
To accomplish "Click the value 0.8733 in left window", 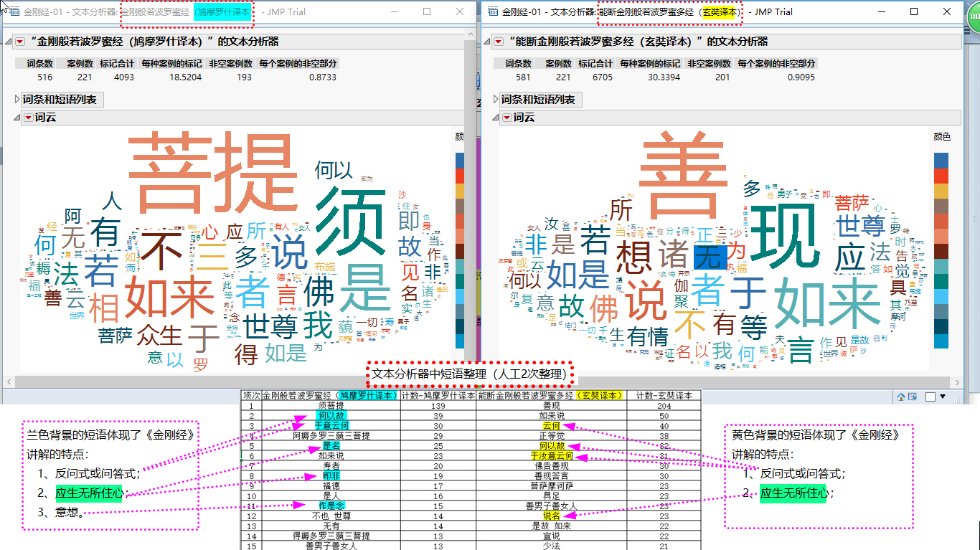I will (x=322, y=77).
